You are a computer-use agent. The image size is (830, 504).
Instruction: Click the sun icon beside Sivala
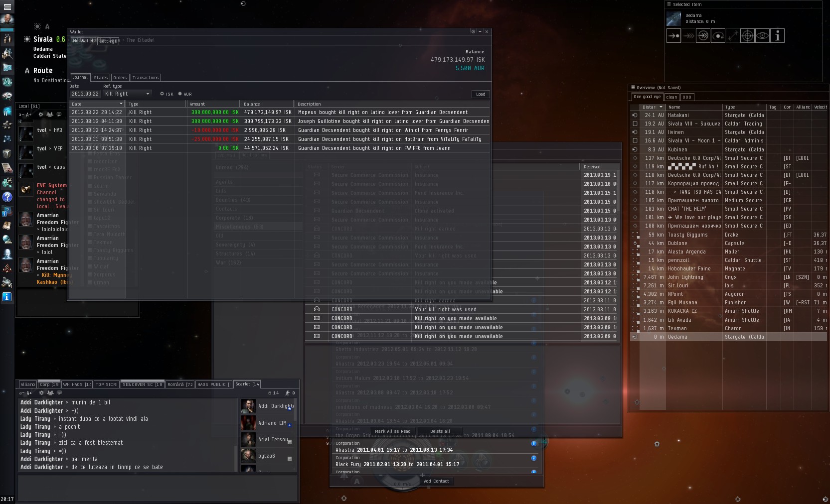pos(27,39)
